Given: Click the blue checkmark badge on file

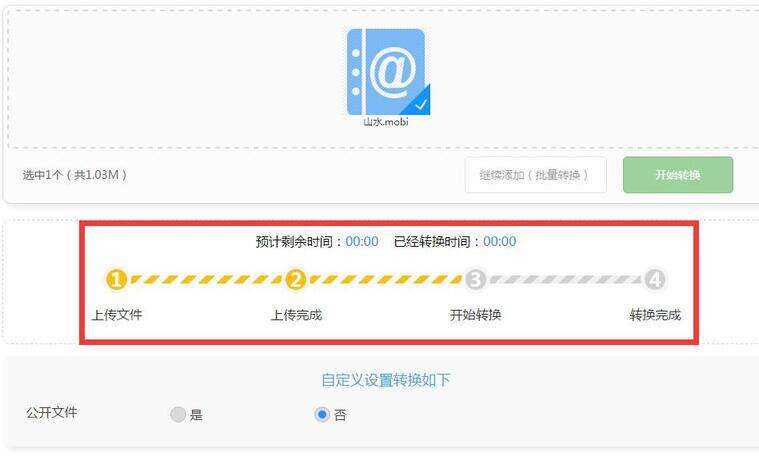Looking at the screenshot, I should 419,103.
